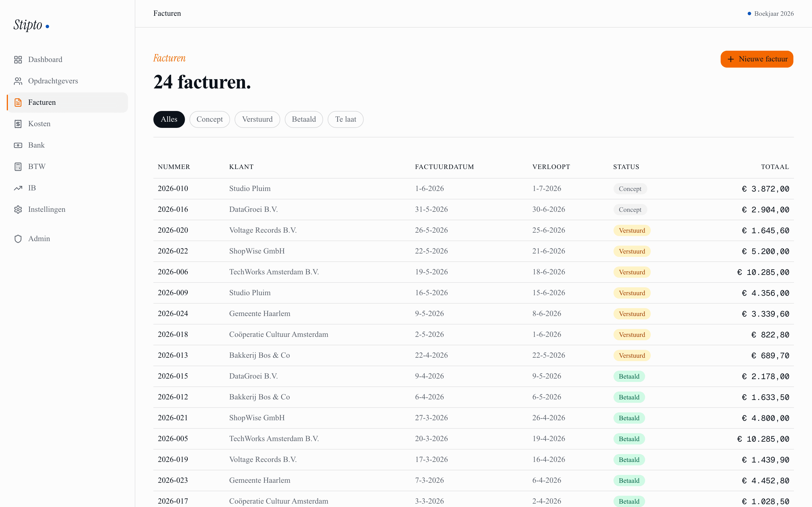This screenshot has height=507, width=812.
Task: Click the IB trending arrow icon
Action: 18,188
